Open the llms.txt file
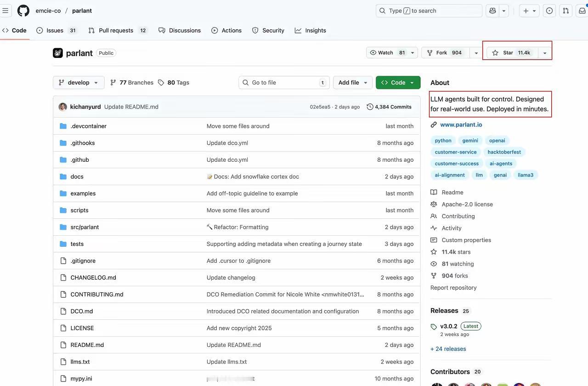The image size is (588, 386). pyautogui.click(x=80, y=362)
